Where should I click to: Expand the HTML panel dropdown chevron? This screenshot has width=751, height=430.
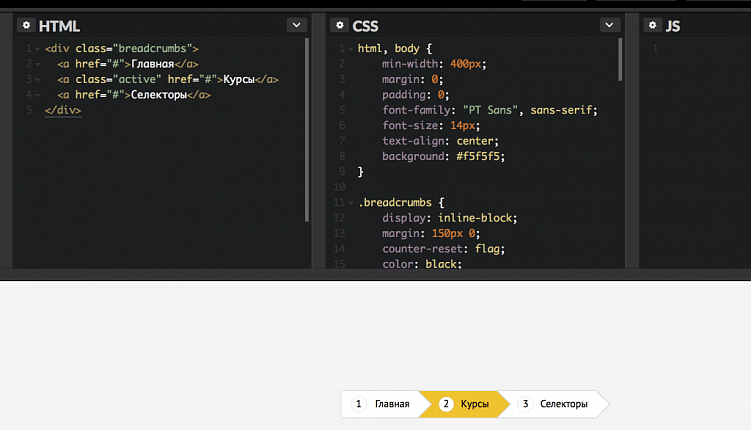pyautogui.click(x=296, y=25)
